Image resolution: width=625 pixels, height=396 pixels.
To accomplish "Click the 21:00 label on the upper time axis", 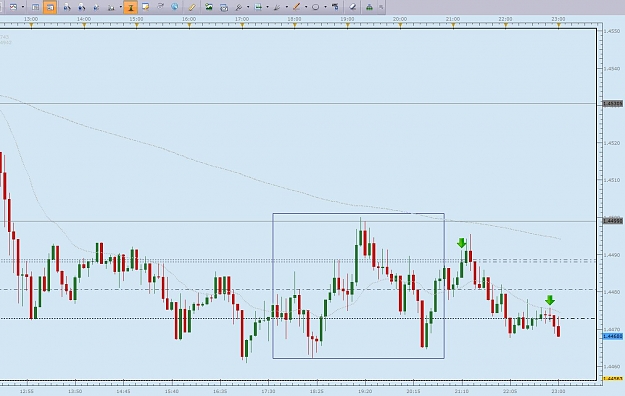I will pos(453,19).
